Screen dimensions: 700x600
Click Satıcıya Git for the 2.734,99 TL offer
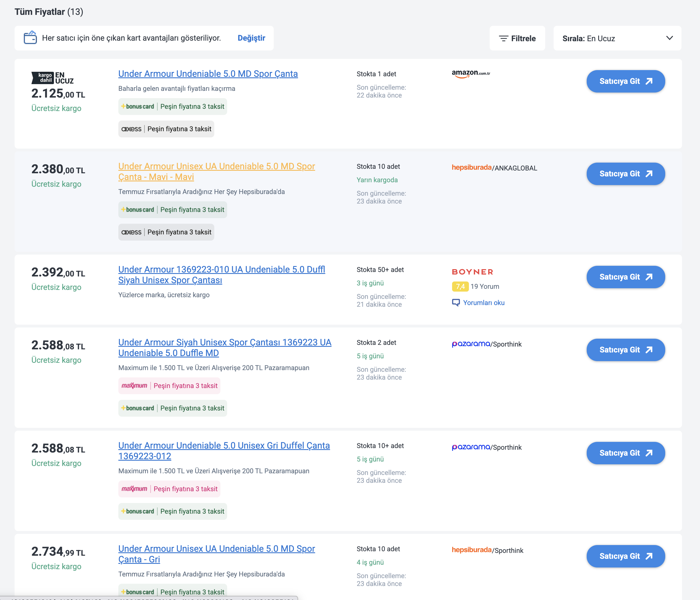pyautogui.click(x=625, y=556)
